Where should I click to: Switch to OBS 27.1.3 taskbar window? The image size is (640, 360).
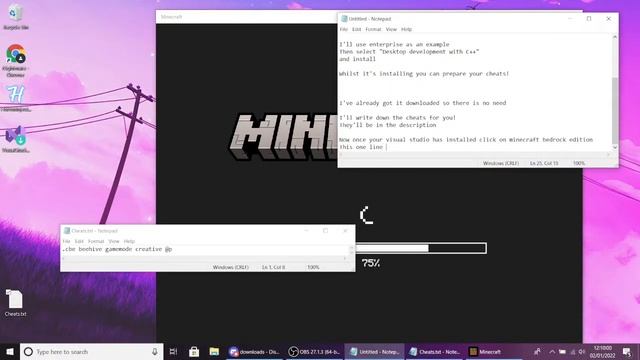click(314, 351)
